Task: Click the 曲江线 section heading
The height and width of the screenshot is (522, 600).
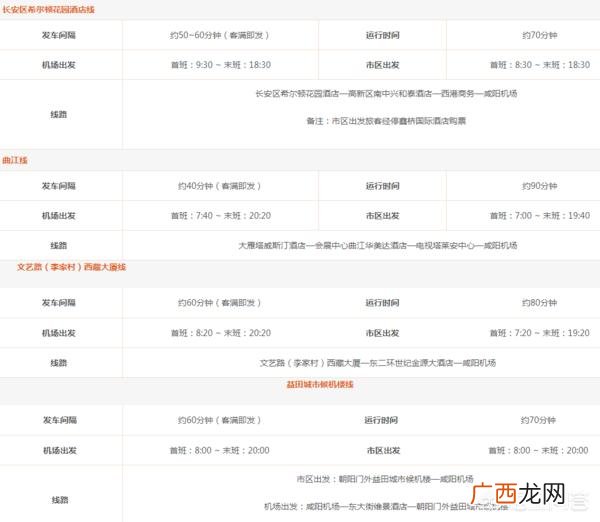Action: pyautogui.click(x=15, y=160)
